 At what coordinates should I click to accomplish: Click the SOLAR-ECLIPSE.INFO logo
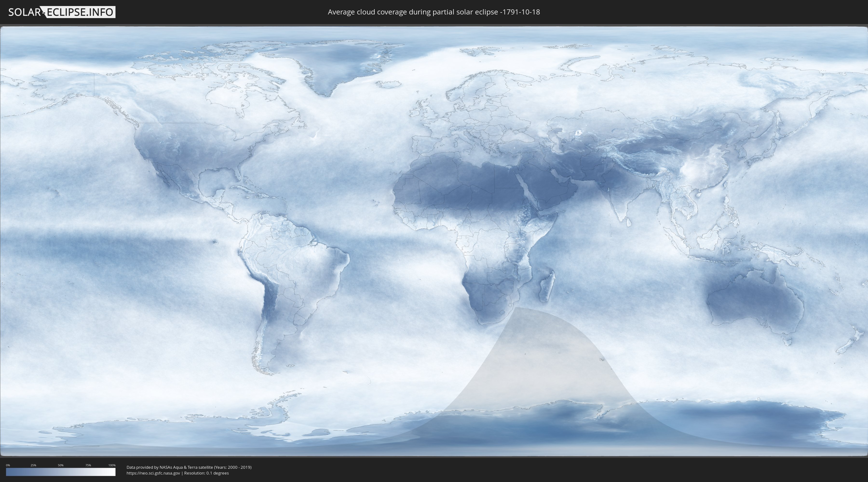(62, 12)
